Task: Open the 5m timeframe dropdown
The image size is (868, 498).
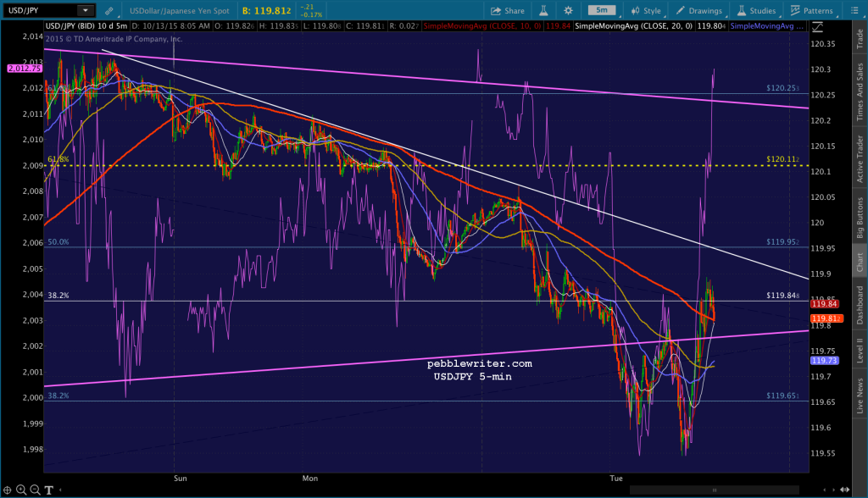Action: click(x=603, y=10)
